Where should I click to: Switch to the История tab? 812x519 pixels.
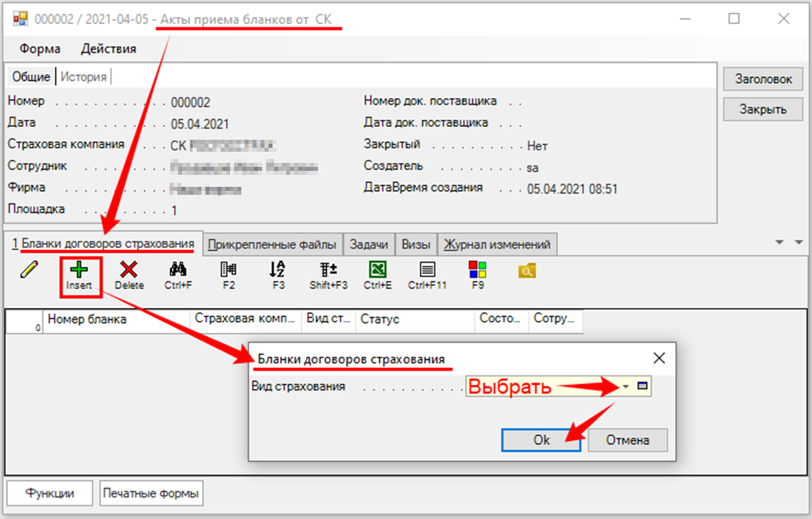(84, 77)
